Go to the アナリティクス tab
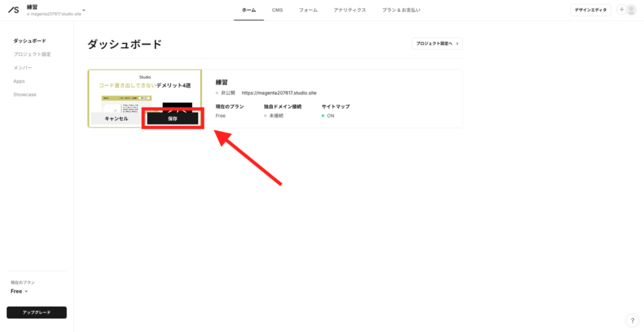644x332 pixels. coord(350,10)
